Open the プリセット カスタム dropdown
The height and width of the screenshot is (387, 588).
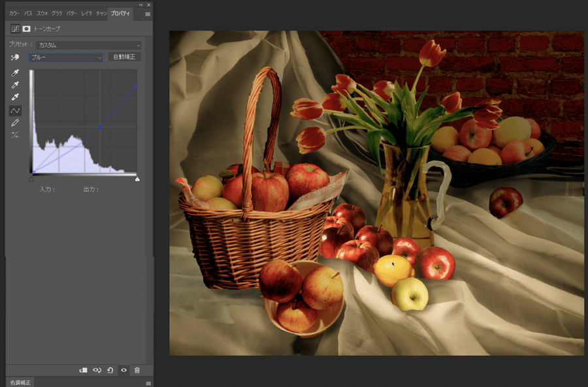point(89,45)
